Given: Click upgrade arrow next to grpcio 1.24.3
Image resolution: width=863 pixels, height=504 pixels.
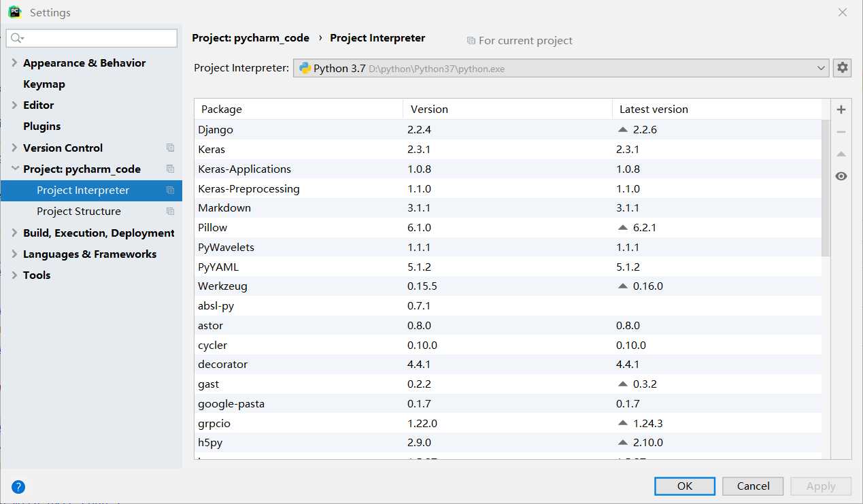Looking at the screenshot, I should [x=623, y=423].
